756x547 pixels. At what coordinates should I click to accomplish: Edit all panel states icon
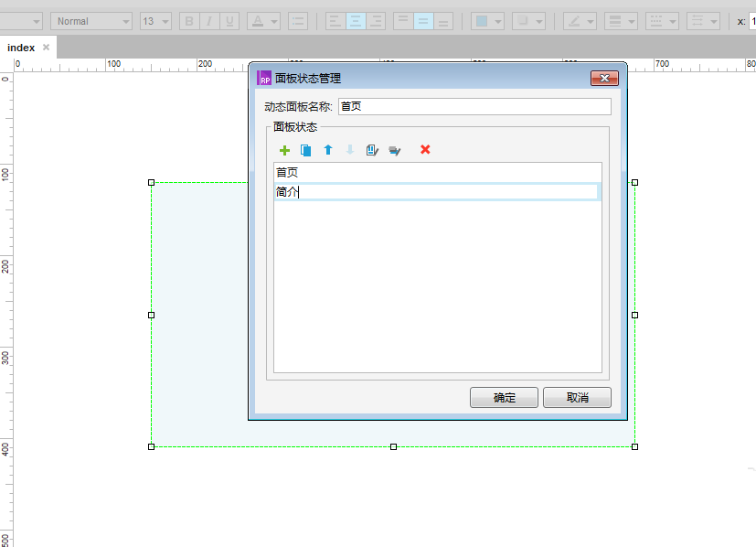(394, 151)
